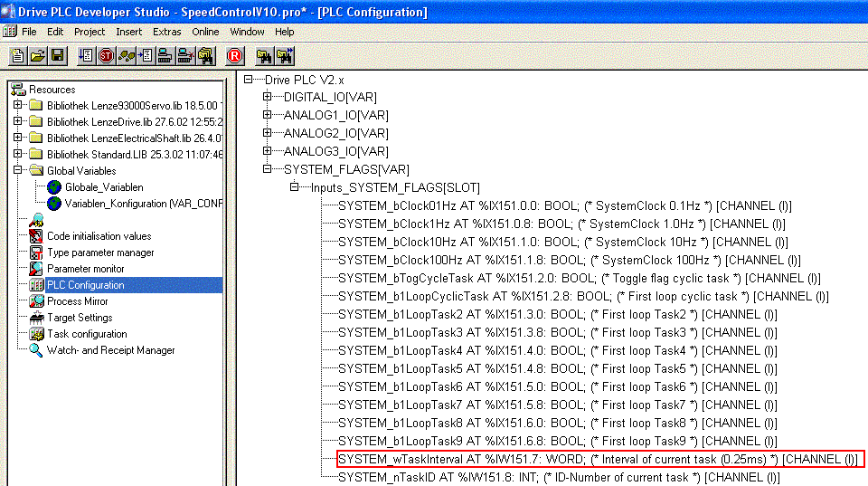
Task: Collapse the SYSTEM_FLAGS[VAR] node
Action: [267, 169]
